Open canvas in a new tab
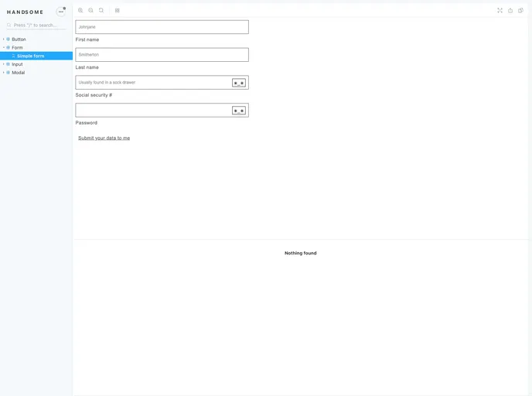532x396 pixels. tap(510, 11)
